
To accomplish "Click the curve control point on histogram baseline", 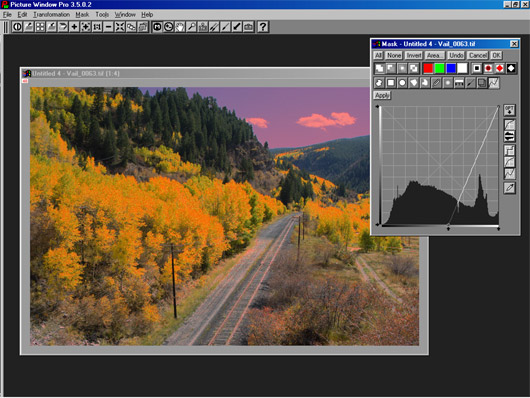I will point(448,225).
